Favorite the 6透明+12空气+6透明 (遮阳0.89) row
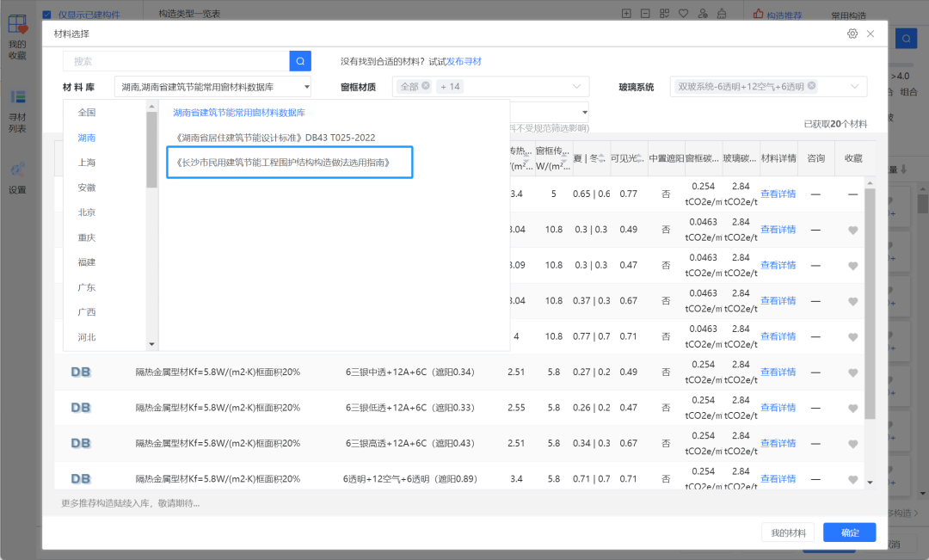Viewport: 929px width, 560px height. pos(852,479)
